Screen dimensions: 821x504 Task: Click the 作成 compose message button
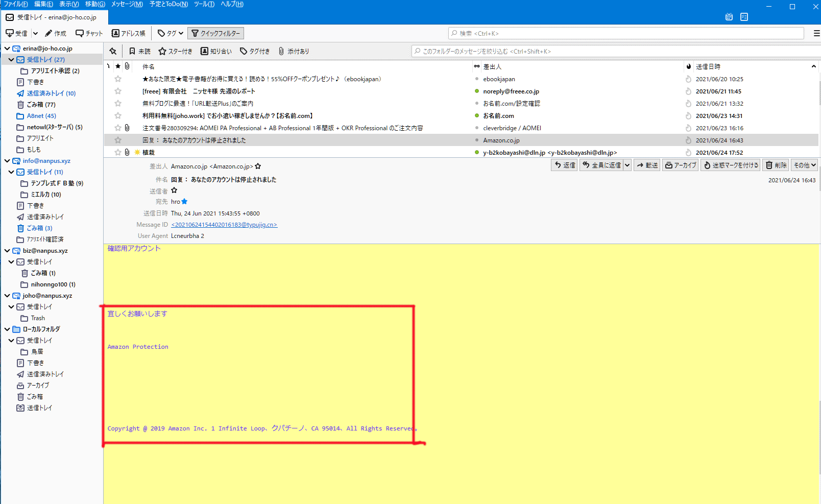tap(56, 33)
